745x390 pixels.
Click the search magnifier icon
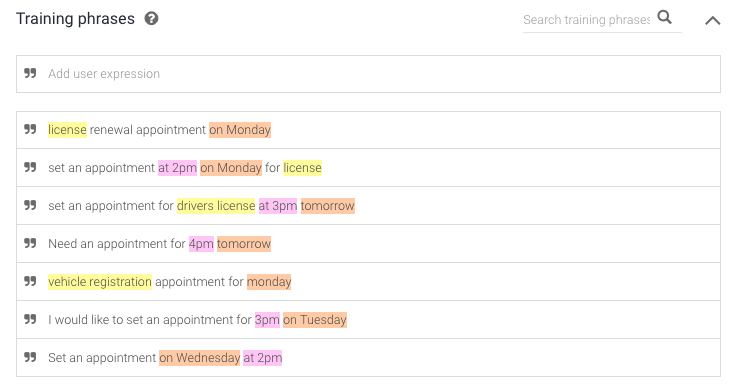coord(665,18)
